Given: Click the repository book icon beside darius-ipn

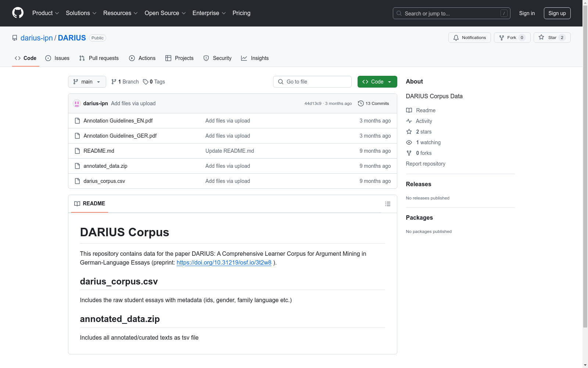Looking at the screenshot, I should pos(15,38).
